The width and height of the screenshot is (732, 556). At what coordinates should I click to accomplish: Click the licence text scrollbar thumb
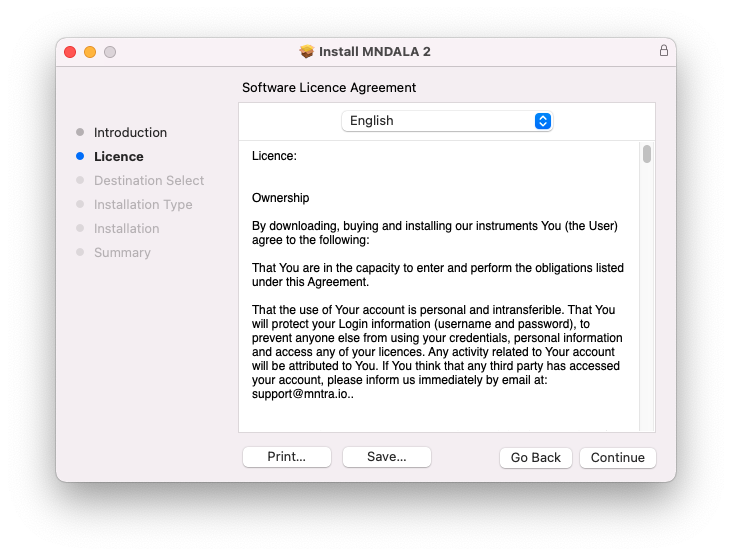(647, 154)
